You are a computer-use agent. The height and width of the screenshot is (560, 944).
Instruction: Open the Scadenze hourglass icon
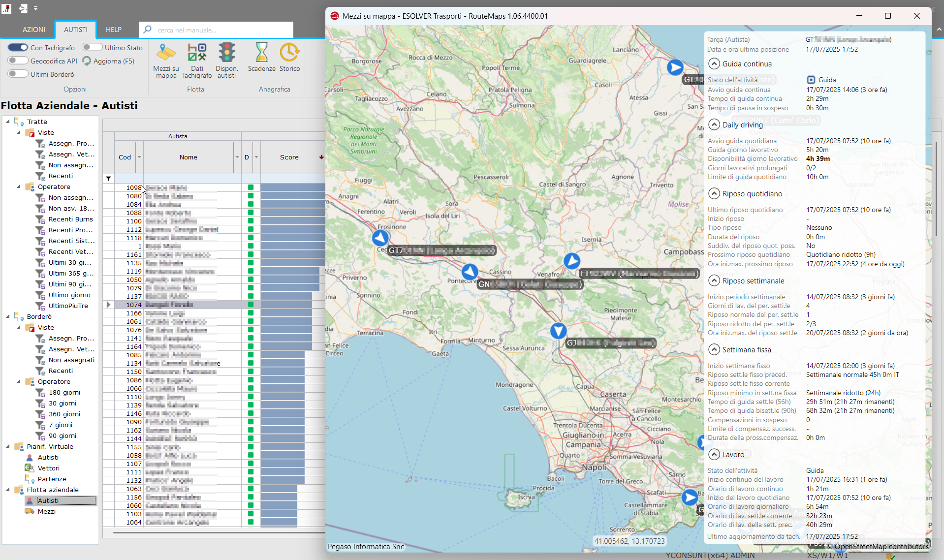click(x=261, y=58)
